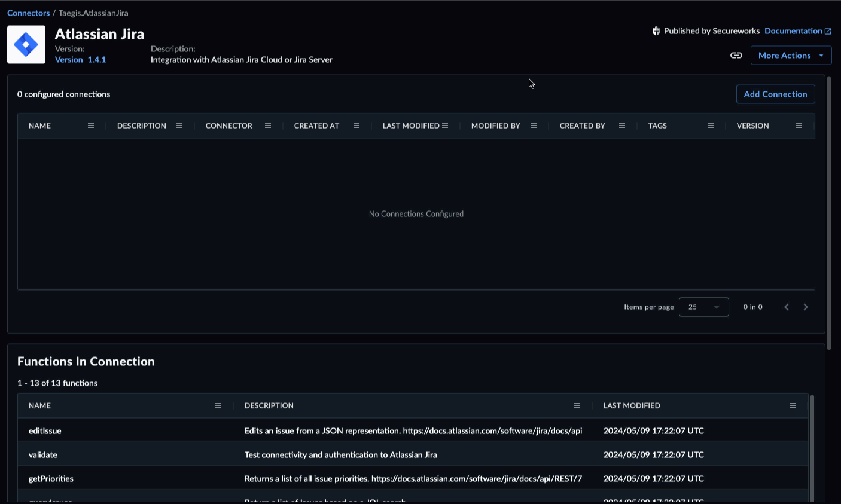Open MODIFIED BY column menu icon
Image resolution: width=841 pixels, height=504 pixels.
(x=534, y=126)
